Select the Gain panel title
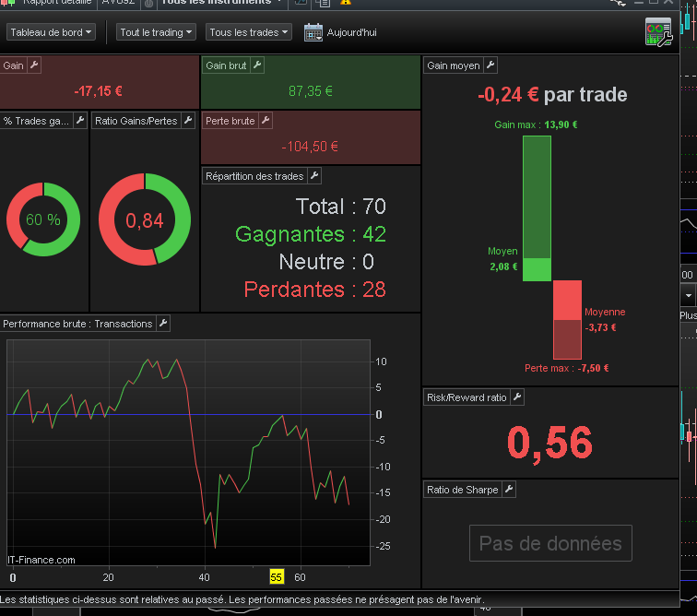The image size is (697, 616). (x=13, y=65)
